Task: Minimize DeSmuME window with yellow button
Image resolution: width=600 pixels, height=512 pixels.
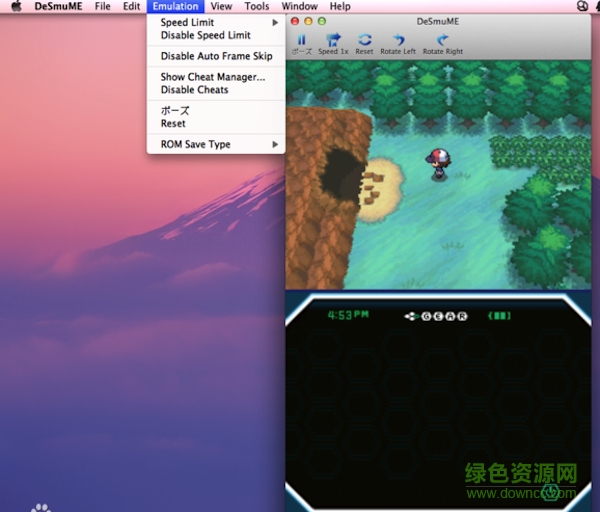Action: click(x=308, y=21)
